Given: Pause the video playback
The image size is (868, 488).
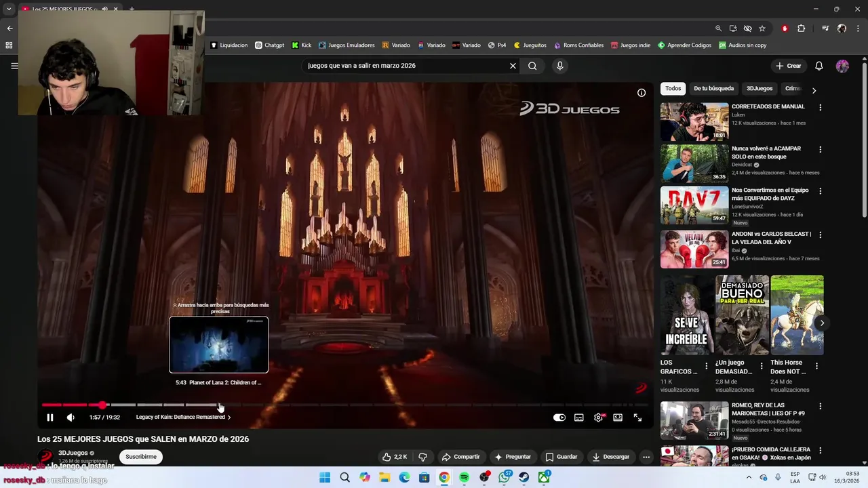Looking at the screenshot, I should pos(50,418).
